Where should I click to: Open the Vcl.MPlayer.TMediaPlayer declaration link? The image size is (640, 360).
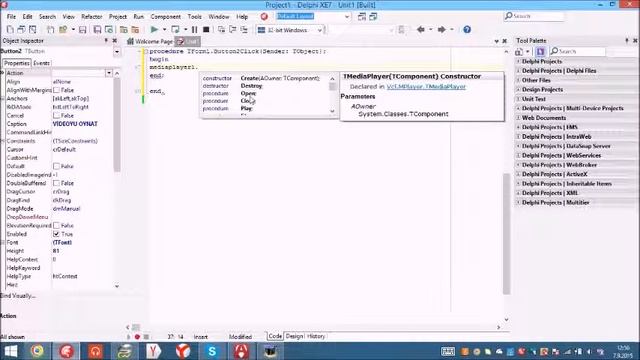coord(426,87)
